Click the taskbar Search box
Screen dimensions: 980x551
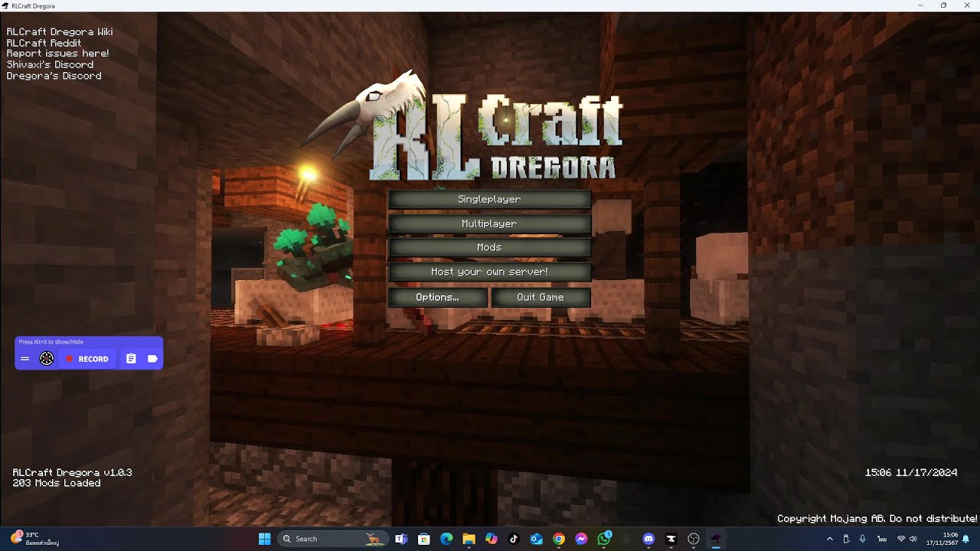click(332, 539)
